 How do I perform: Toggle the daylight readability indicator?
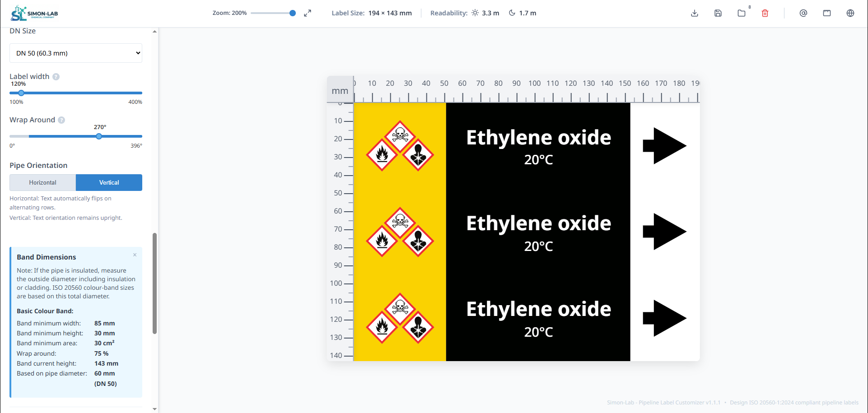475,13
